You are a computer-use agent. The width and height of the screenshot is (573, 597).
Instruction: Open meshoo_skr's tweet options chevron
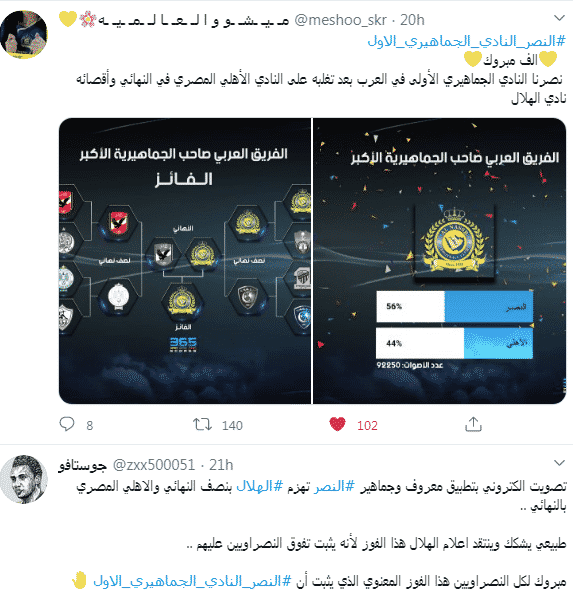click(559, 18)
